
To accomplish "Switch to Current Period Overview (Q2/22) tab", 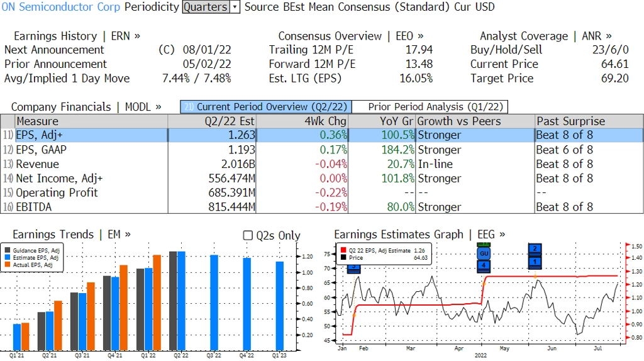I will pyautogui.click(x=266, y=107).
